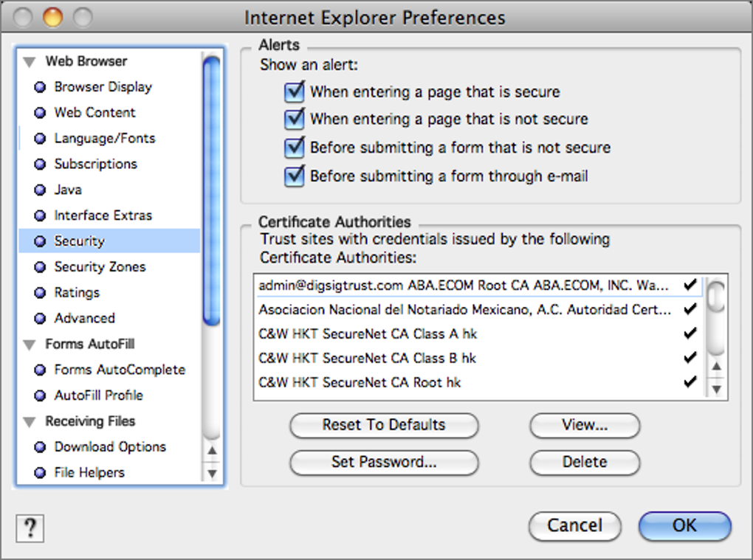The image size is (753, 560).
Task: Minimize the Internet Explorer Preferences window
Action: 52,17
